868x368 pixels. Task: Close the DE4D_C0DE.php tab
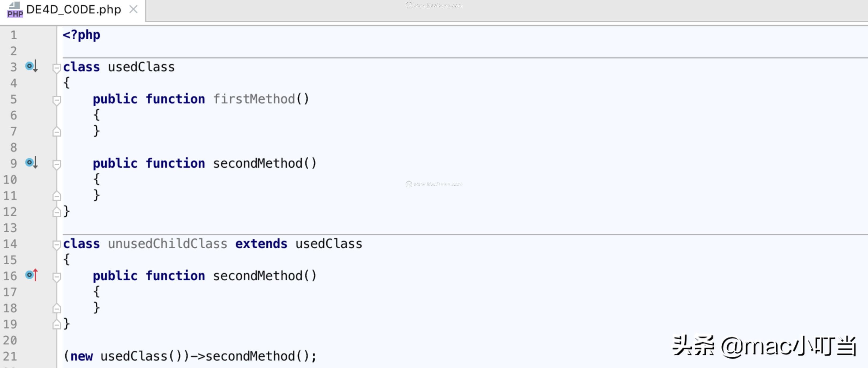coord(133,9)
